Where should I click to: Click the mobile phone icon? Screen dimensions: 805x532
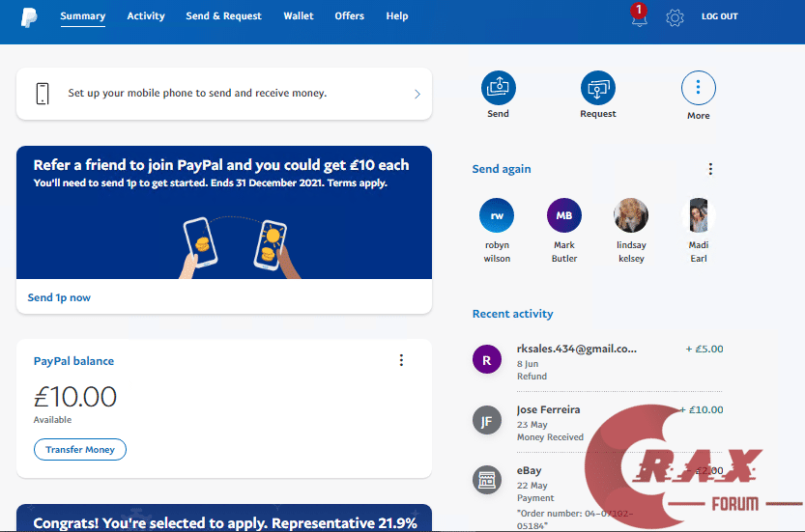43,94
